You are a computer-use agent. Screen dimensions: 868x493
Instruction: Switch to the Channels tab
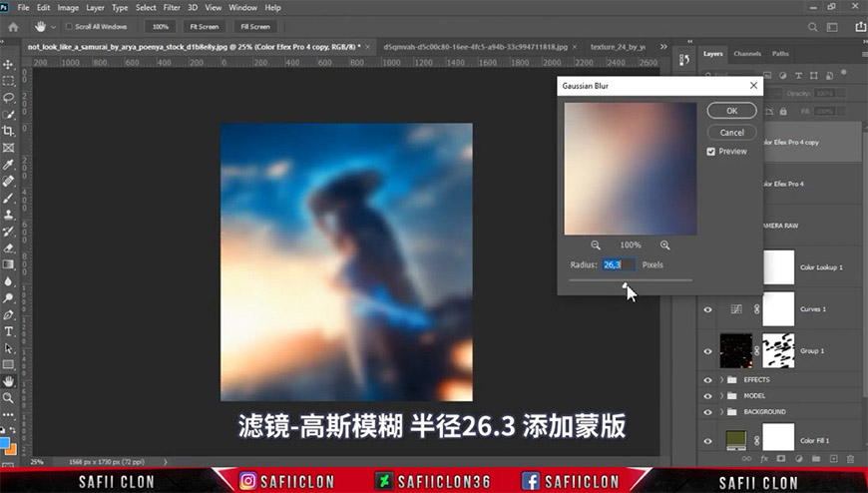click(747, 54)
